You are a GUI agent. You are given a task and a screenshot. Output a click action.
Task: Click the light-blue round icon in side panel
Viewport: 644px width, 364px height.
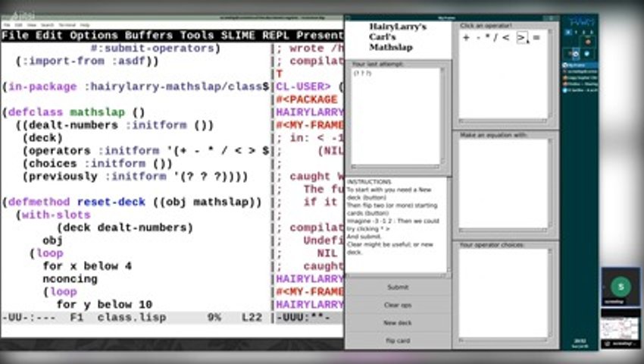(587, 54)
